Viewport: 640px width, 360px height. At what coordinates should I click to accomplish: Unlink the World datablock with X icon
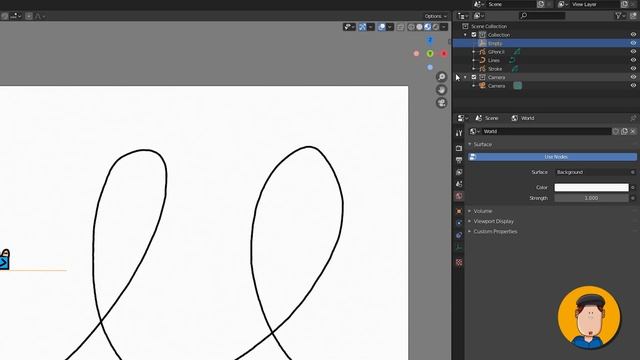point(633,131)
